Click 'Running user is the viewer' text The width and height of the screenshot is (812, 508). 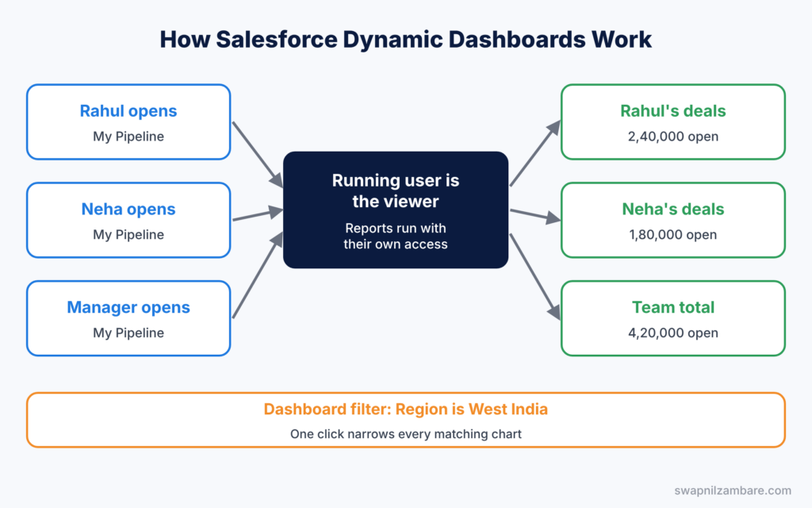point(396,190)
